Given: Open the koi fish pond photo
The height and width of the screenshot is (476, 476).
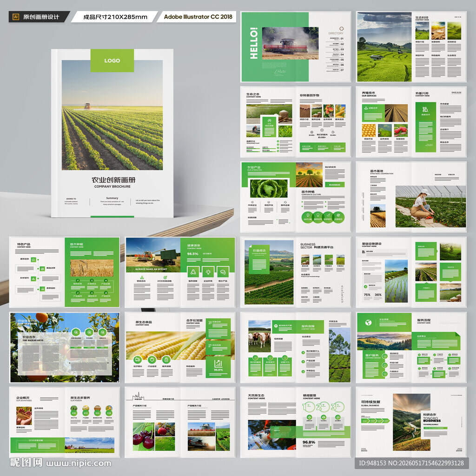Looking at the screenshot, I should [272, 435].
